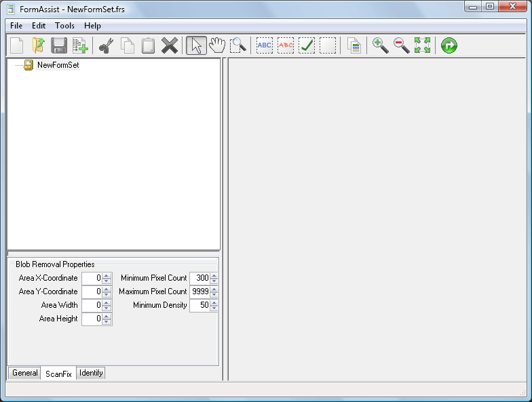Click the Area Height value field
Image resolution: width=532 pixels, height=402 pixels.
(x=92, y=319)
